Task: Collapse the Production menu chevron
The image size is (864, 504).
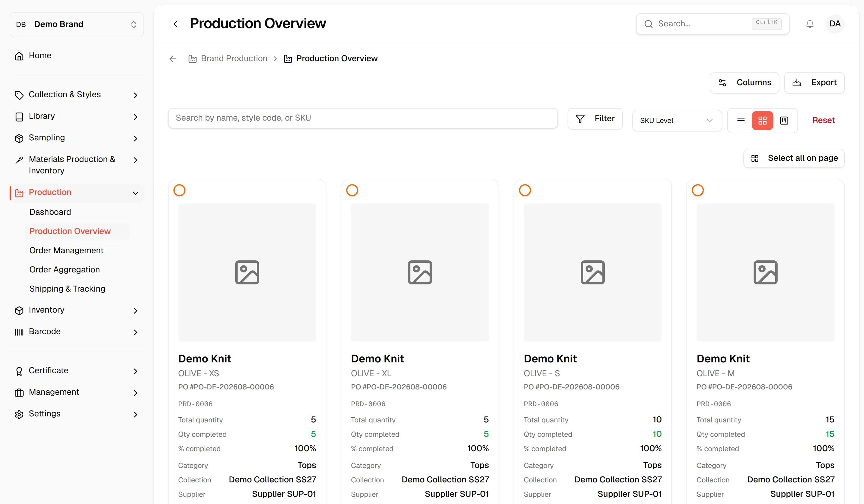Action: (135, 193)
